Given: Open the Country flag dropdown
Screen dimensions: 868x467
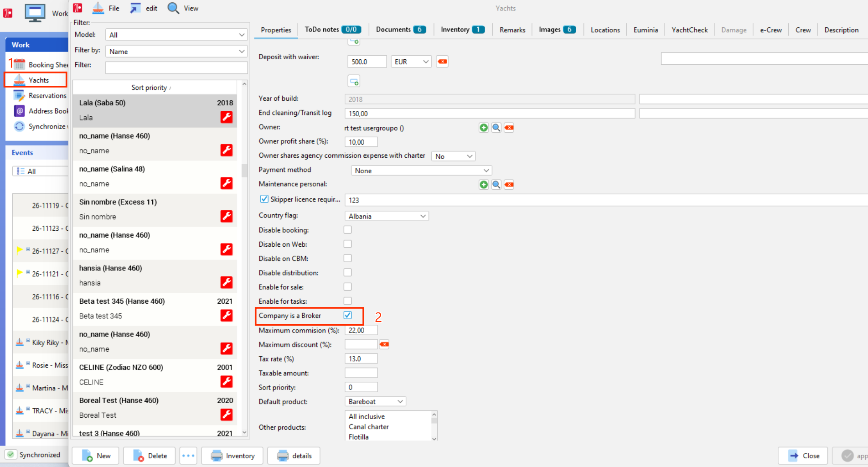Looking at the screenshot, I should (387, 216).
